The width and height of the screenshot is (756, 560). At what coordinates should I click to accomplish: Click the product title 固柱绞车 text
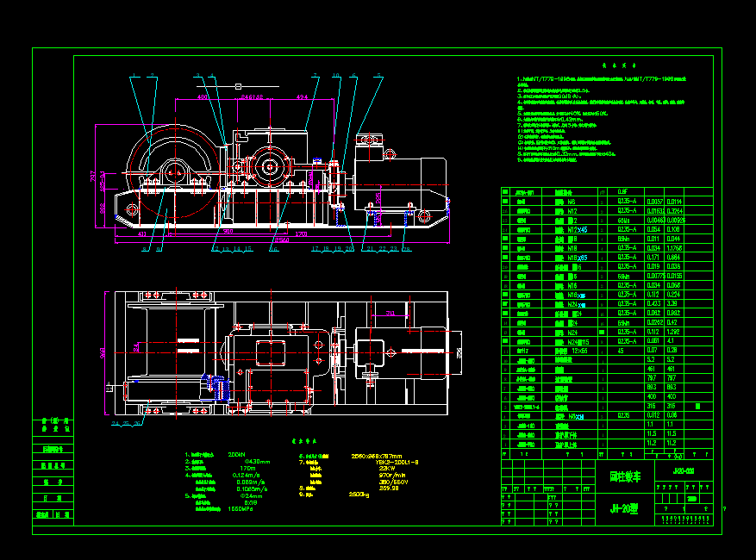622,476
